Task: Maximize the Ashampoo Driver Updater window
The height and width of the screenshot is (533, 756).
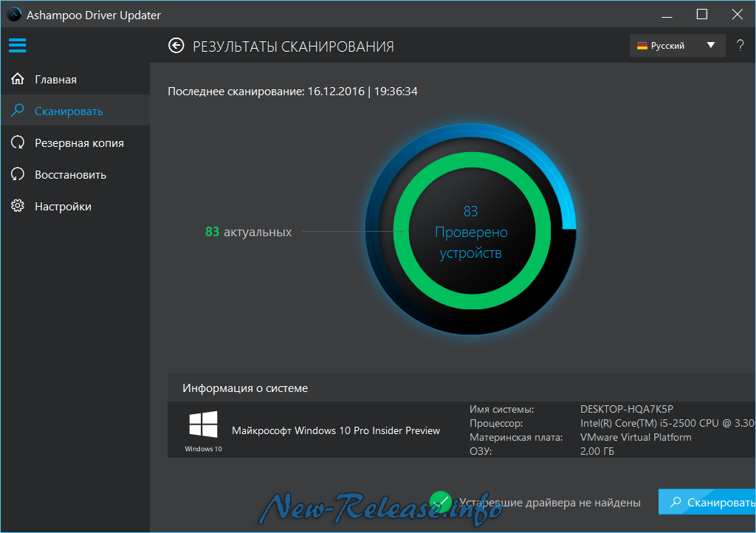Action: pos(702,15)
